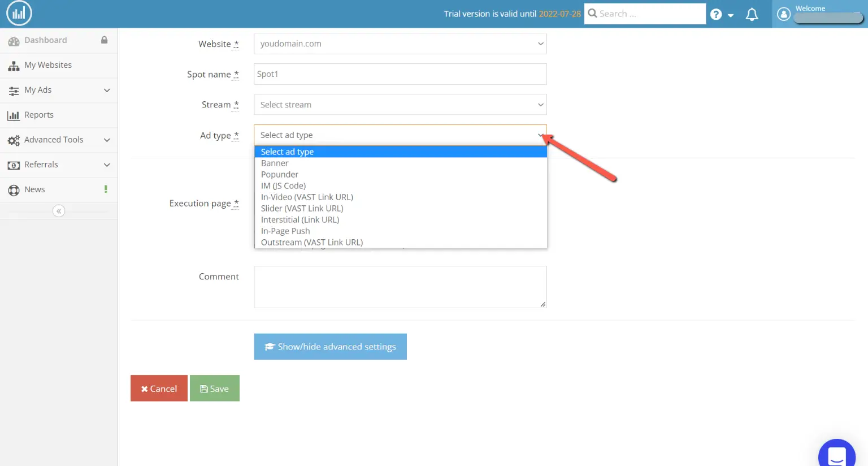
Task: Select Outstream (VAST Link URL) option
Action: 401,242
